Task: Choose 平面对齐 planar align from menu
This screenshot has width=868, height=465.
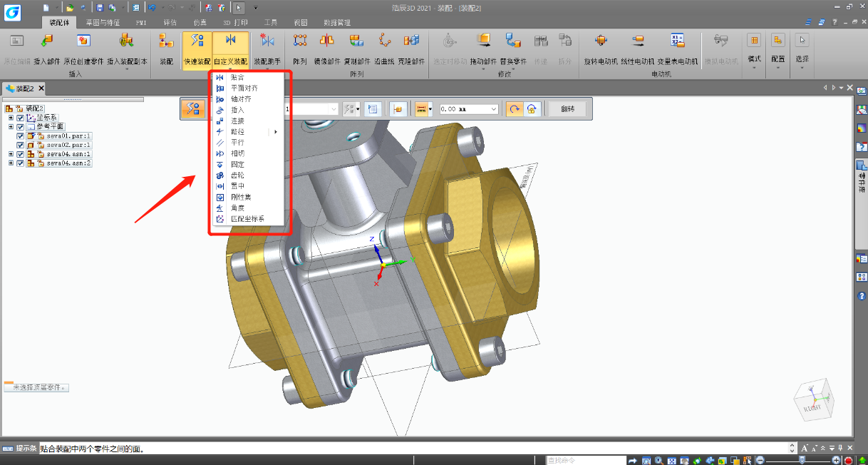Action: click(x=248, y=88)
